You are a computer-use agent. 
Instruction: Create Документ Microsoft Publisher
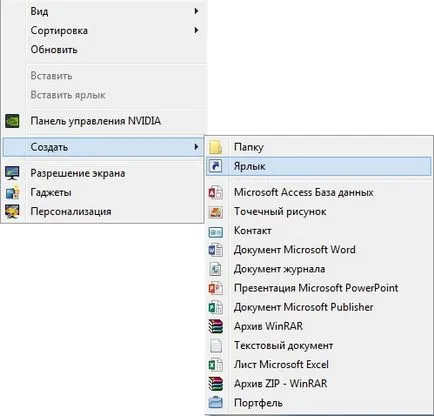click(318, 307)
